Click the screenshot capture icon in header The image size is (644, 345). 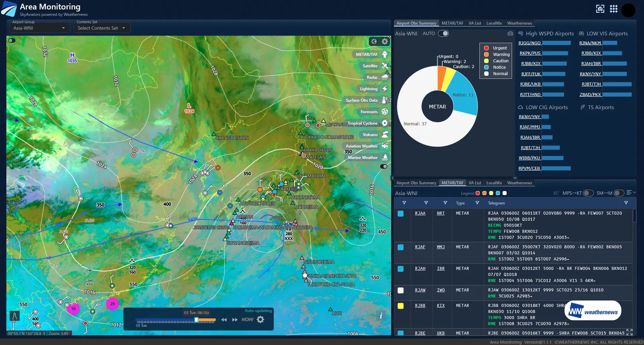[x=600, y=9]
